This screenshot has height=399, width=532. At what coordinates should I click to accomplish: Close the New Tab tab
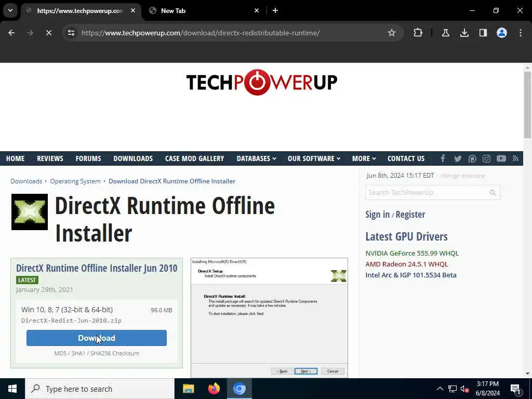pyautogui.click(x=257, y=10)
